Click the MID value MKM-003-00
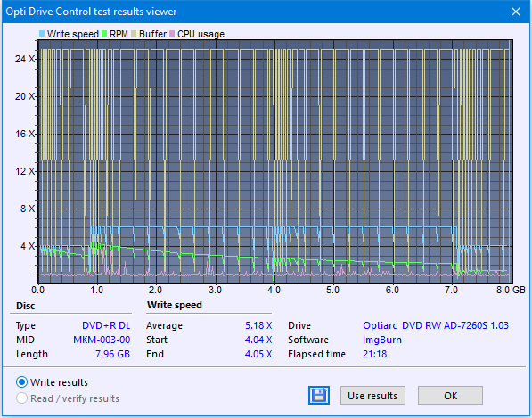Viewport: 532px width, 418px height. 102,340
